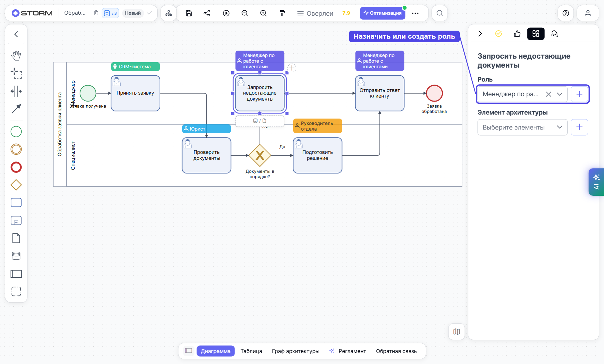Clear the selected role value
The height and width of the screenshot is (364, 604).
point(548,94)
